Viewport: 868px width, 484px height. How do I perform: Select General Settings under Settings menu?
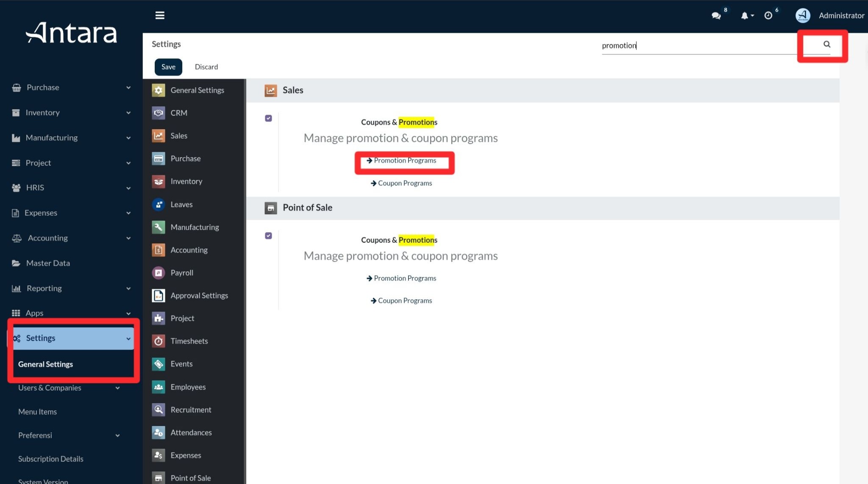tap(45, 364)
